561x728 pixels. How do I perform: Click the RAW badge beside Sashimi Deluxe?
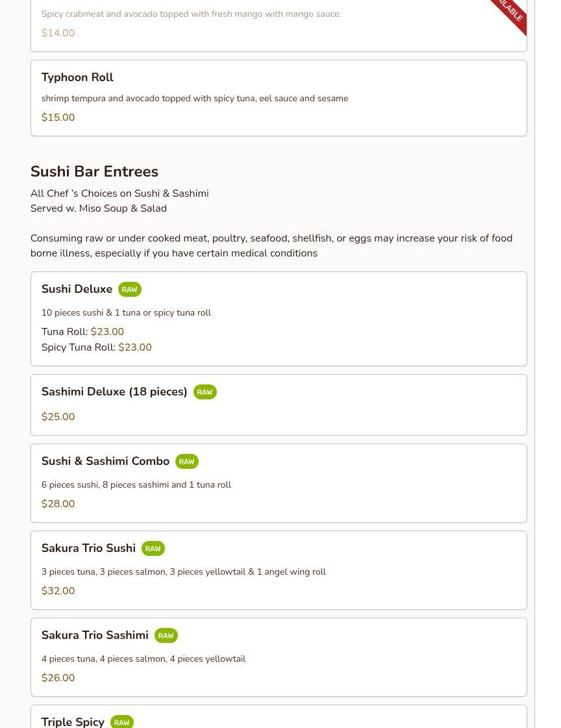[x=205, y=392]
